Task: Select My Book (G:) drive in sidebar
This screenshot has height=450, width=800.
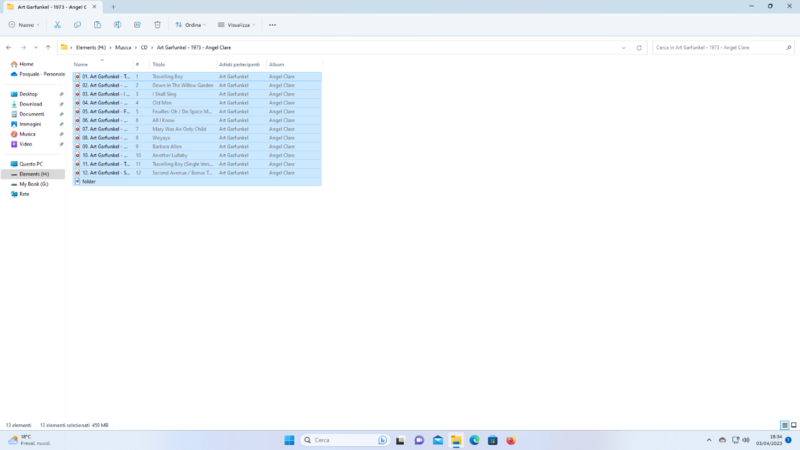Action: (33, 184)
